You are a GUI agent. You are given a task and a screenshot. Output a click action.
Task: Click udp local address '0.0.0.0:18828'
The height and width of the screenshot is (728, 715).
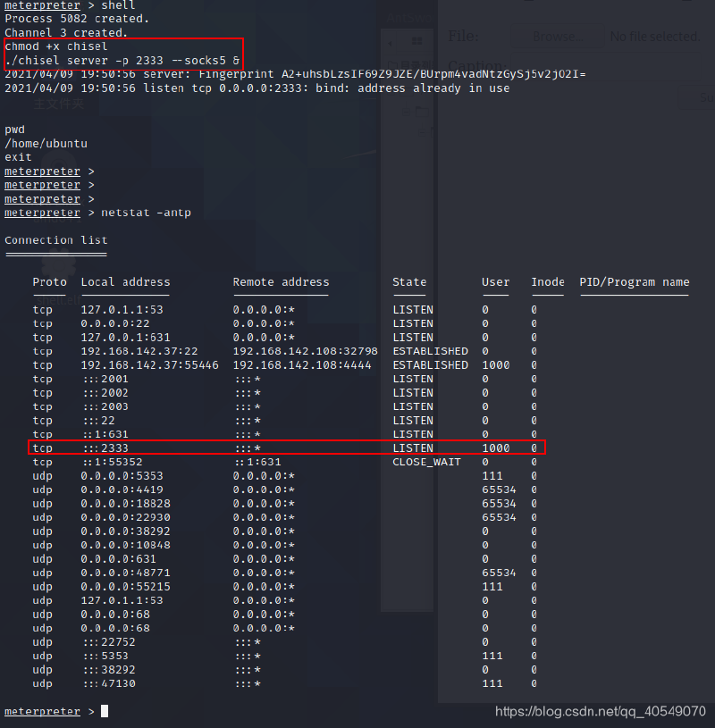click(125, 504)
